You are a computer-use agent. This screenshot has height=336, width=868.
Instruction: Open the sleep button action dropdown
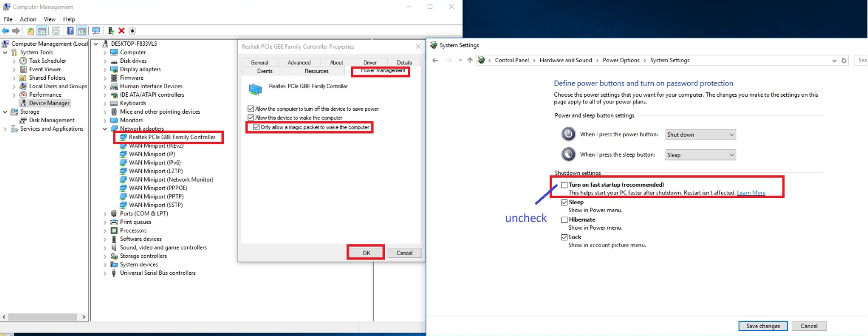tap(700, 154)
